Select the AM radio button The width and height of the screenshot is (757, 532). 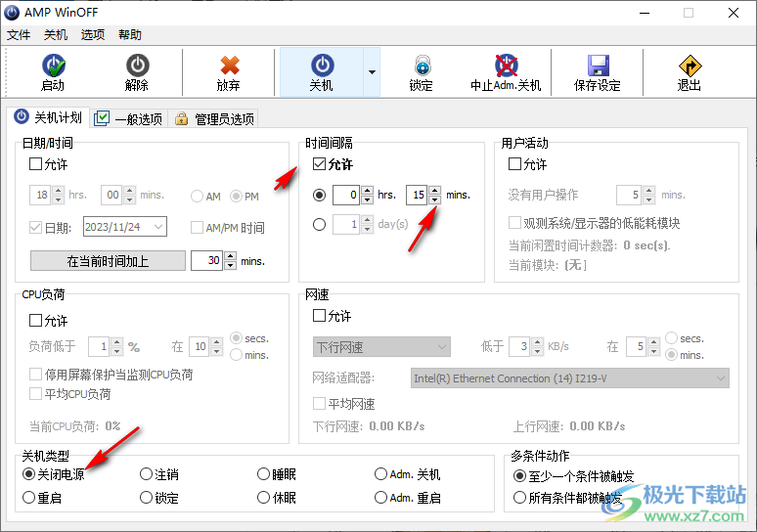[197, 197]
